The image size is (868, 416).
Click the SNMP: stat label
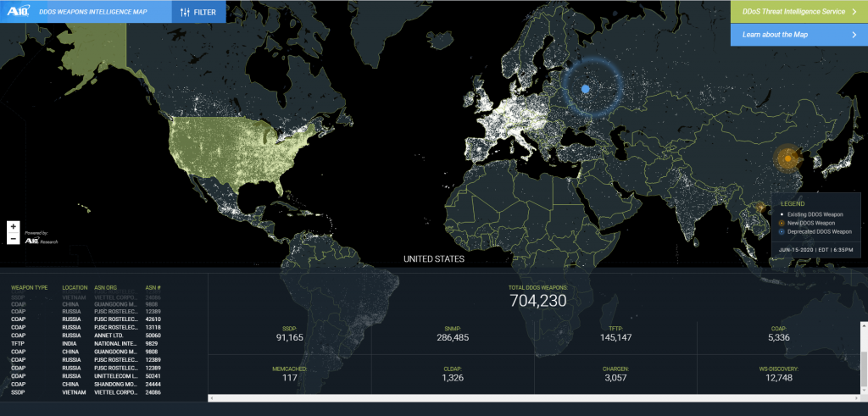[x=453, y=328]
